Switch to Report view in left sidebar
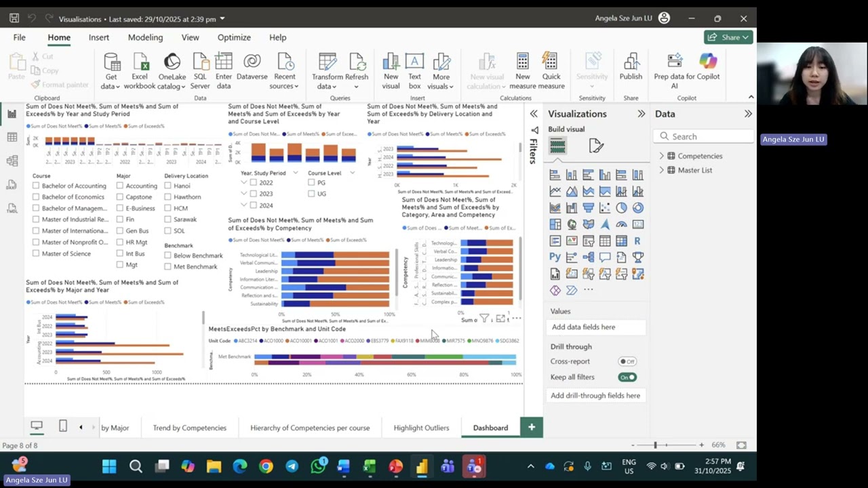The width and height of the screenshot is (868, 488). coord(12,114)
